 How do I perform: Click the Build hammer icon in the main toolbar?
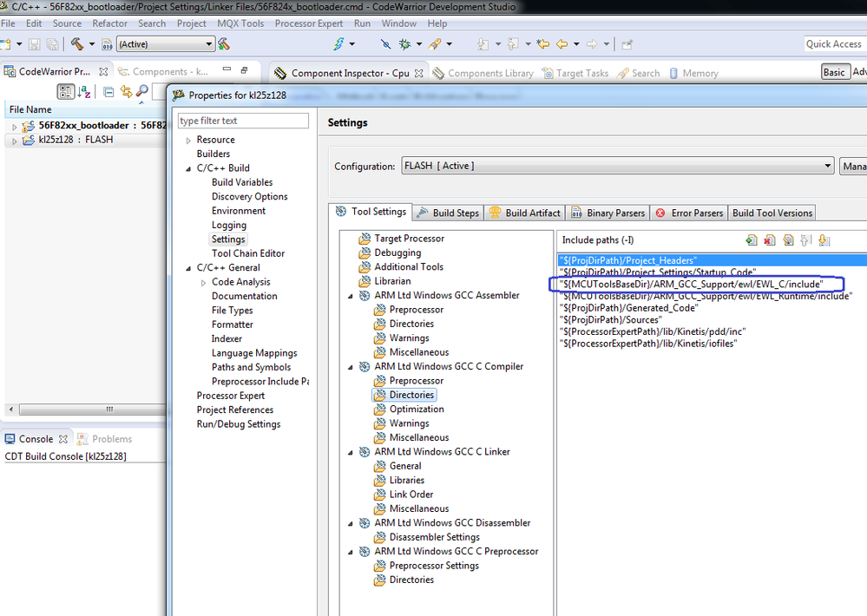[x=77, y=44]
